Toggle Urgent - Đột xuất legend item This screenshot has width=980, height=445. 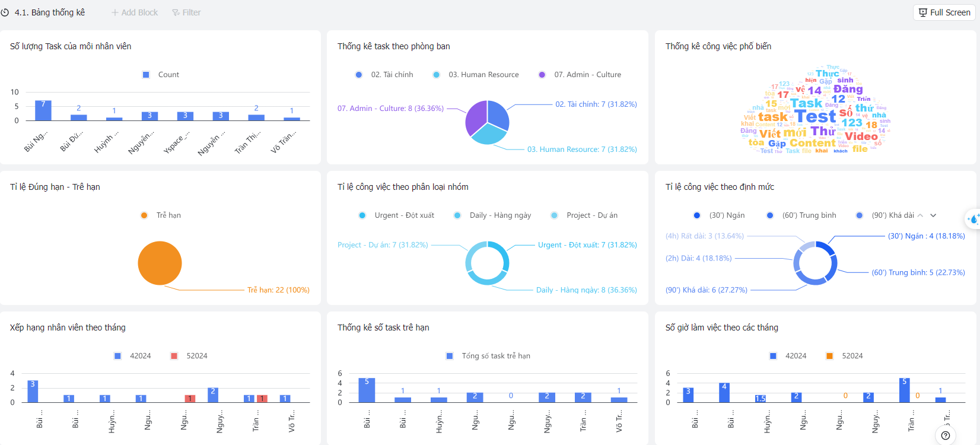[396, 215]
